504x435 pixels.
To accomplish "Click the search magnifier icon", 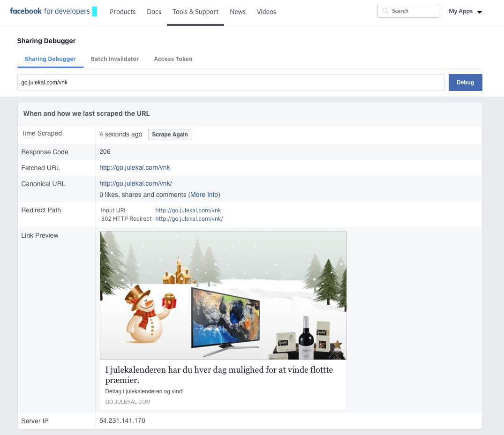I will [x=385, y=11].
